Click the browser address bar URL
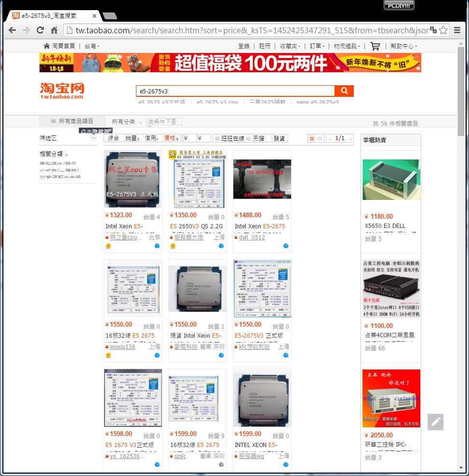469x476 pixels. pos(252,30)
